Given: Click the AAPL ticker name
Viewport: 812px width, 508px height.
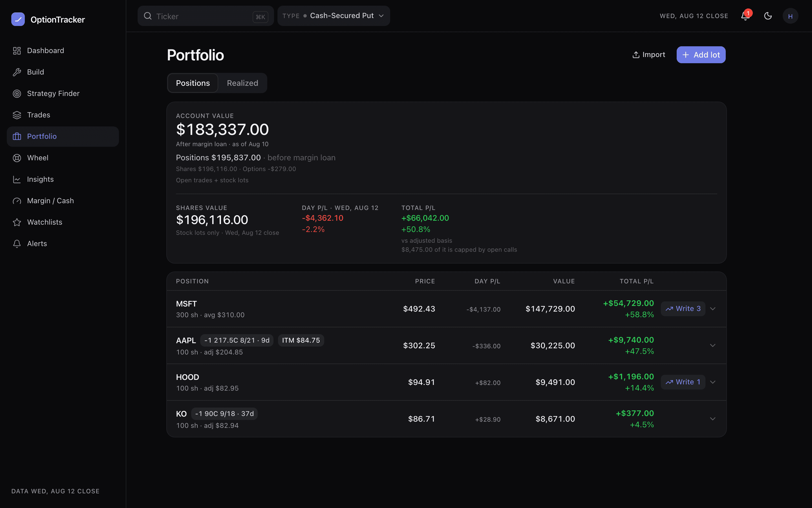Looking at the screenshot, I should tap(186, 340).
